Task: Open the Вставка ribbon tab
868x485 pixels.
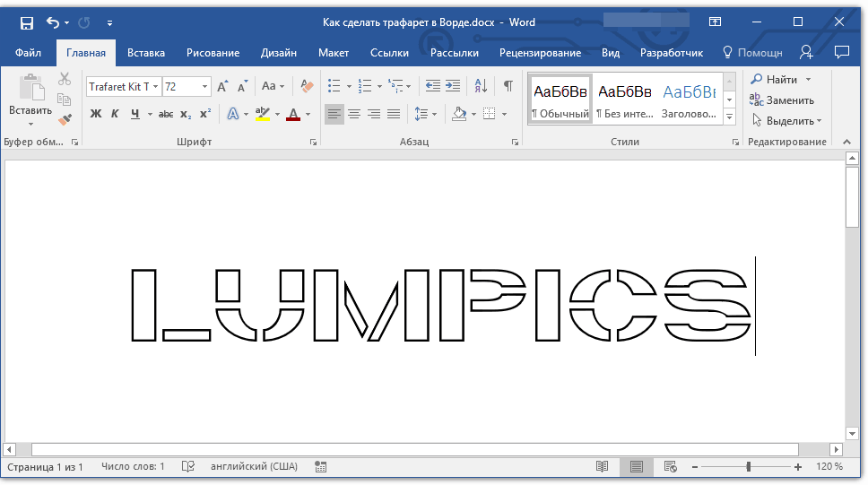Action: click(145, 53)
